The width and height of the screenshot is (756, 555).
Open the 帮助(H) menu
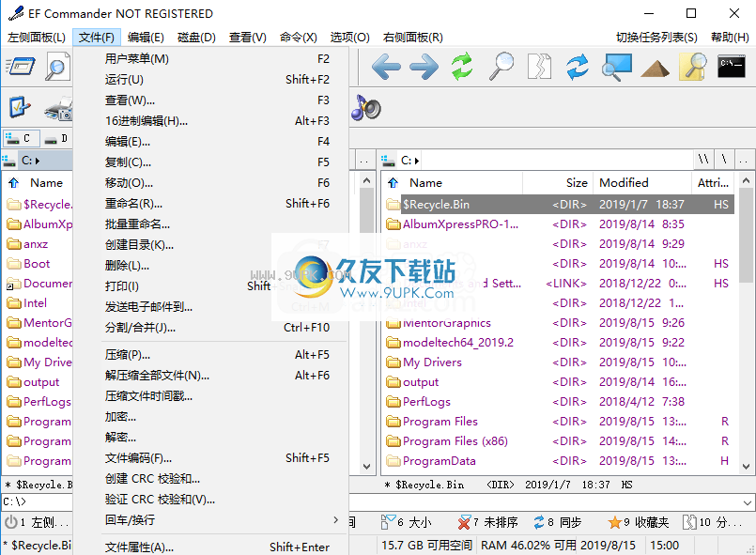point(730,38)
